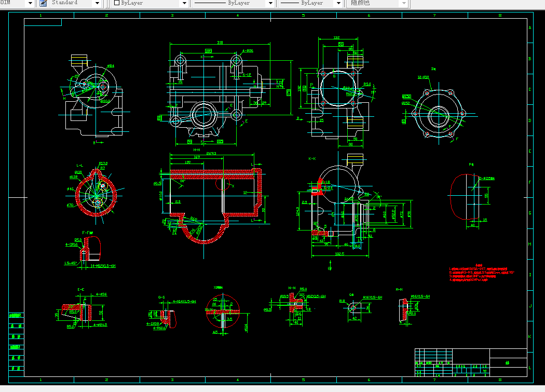Select the L-L section view label
The height and width of the screenshot is (392, 545).
tap(79, 166)
